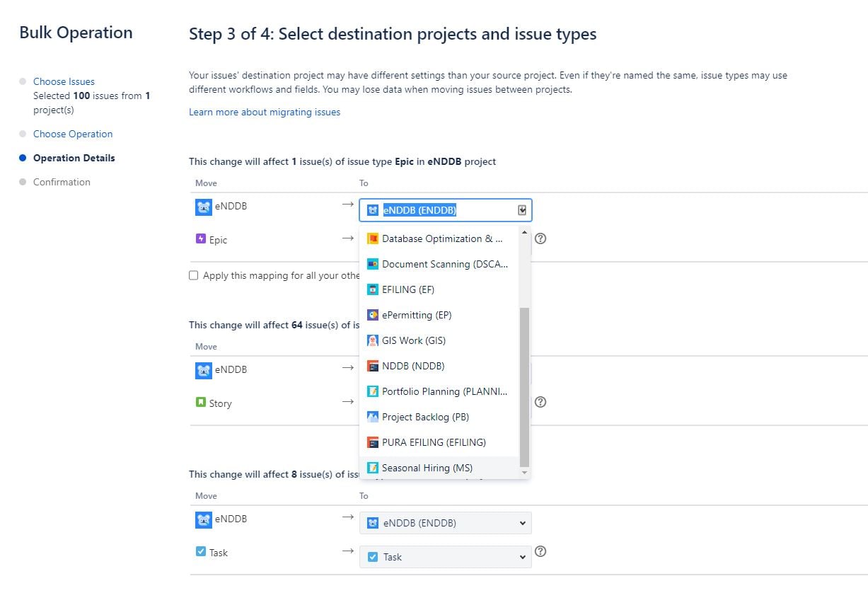The height and width of the screenshot is (593, 868).
Task: Select Seasonal Hiring (MS) project
Action: pyautogui.click(x=439, y=468)
